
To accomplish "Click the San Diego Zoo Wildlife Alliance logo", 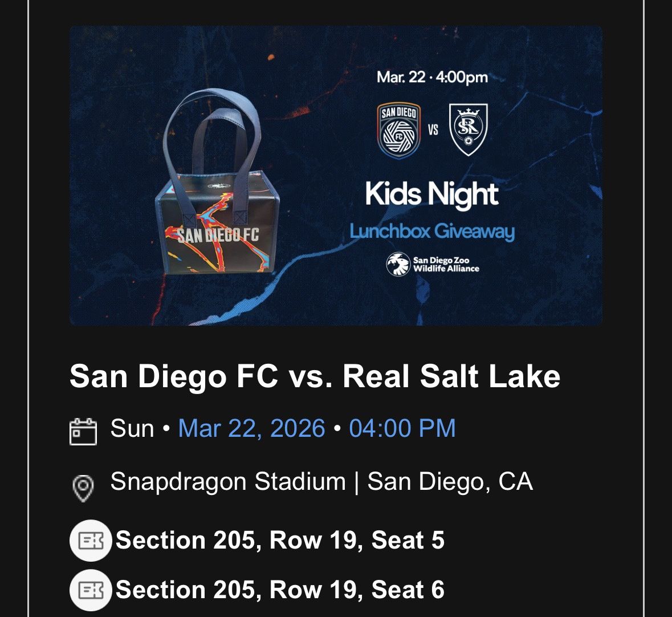I will tap(433, 264).
